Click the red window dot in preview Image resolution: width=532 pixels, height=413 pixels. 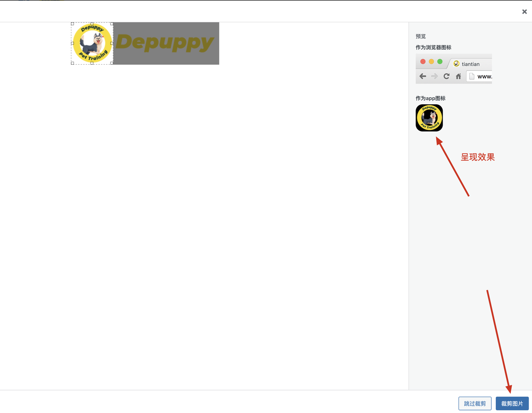point(423,61)
